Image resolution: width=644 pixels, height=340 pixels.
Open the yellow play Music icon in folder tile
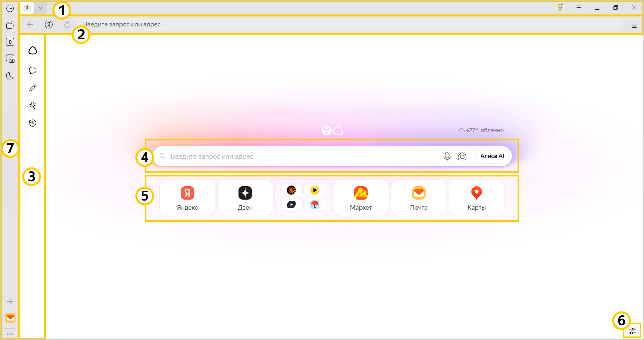(315, 190)
